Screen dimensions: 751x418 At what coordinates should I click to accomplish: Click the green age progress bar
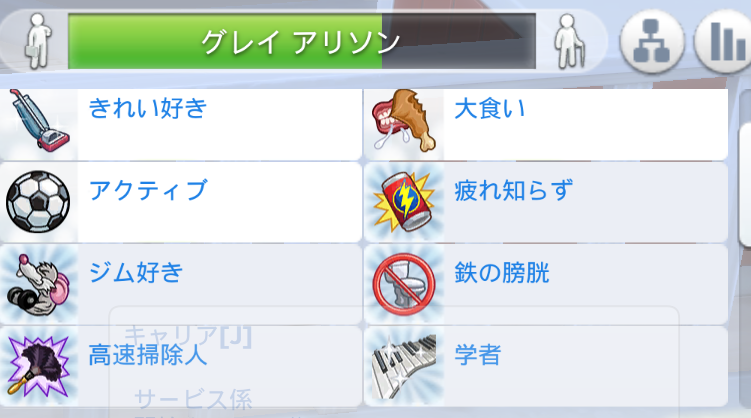coord(302,42)
